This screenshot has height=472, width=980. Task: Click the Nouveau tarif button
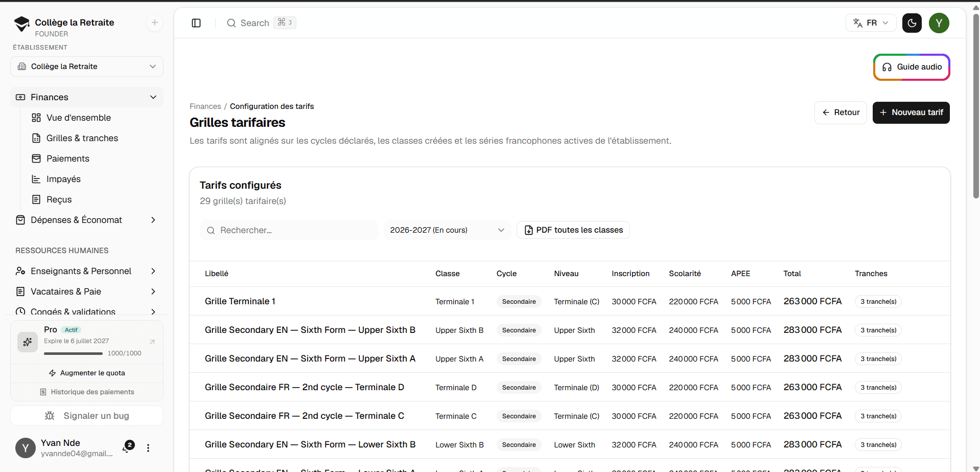(911, 113)
